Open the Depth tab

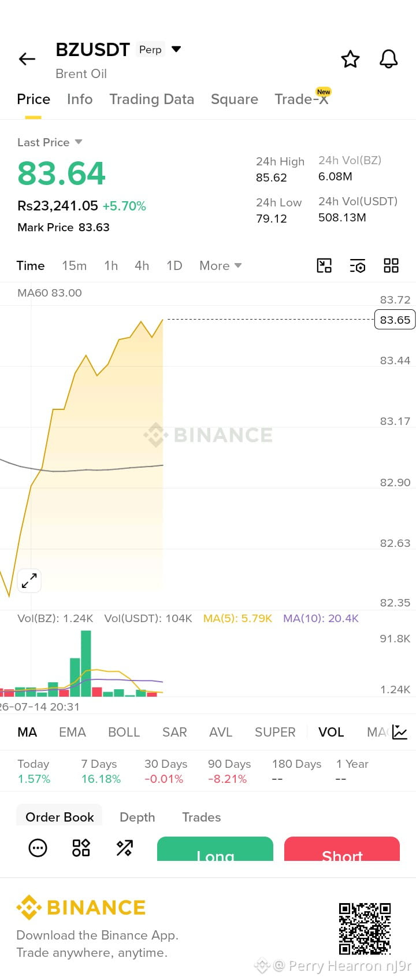(138, 817)
